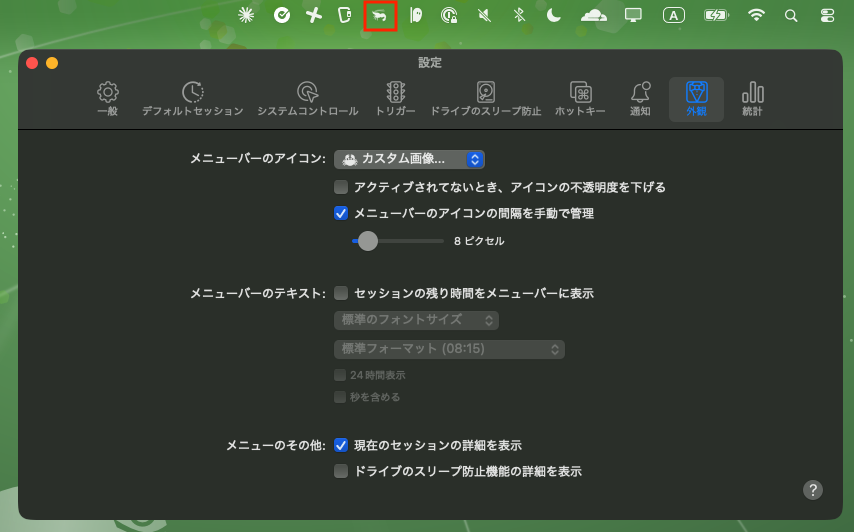Select the 外観 tab

point(697,99)
